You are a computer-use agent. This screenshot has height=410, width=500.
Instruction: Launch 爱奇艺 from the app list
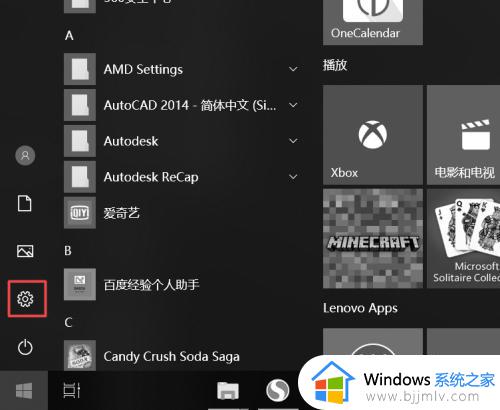(x=121, y=213)
